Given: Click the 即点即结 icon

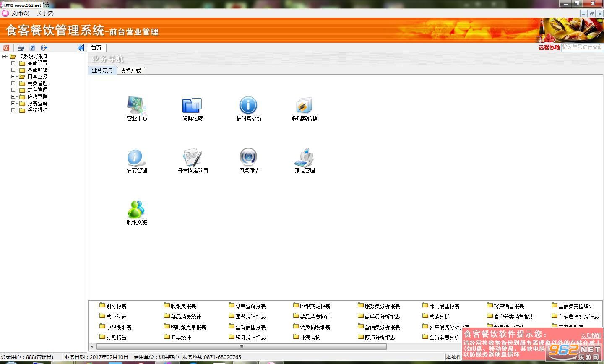Looking at the screenshot, I should tap(248, 157).
